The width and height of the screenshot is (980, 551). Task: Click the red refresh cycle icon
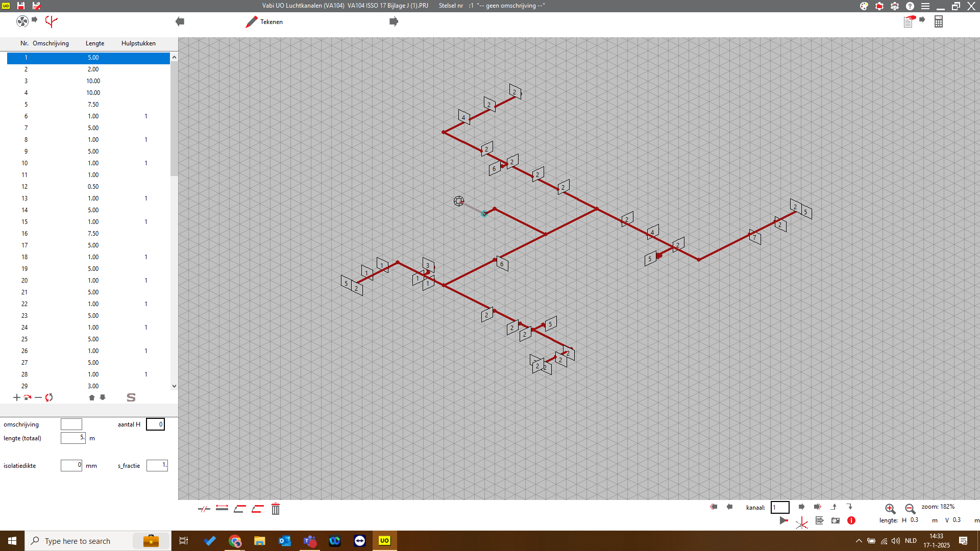(x=49, y=397)
